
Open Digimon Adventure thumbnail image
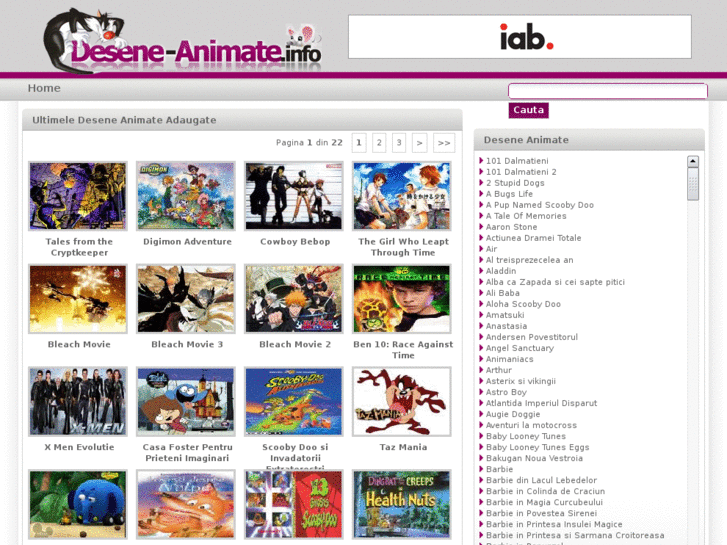click(186, 196)
